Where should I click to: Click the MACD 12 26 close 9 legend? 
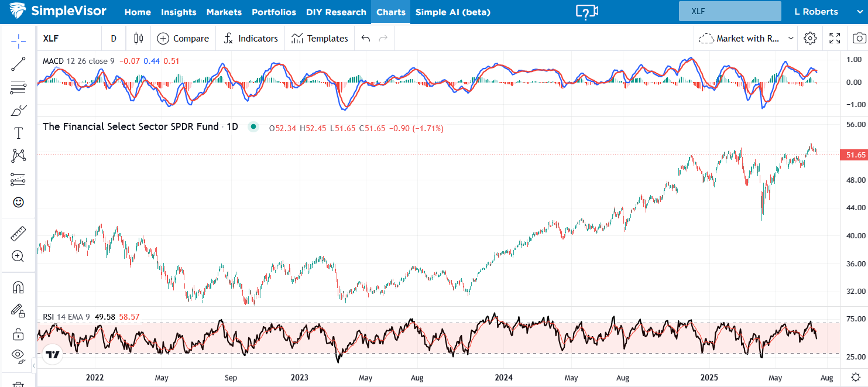[x=78, y=61]
